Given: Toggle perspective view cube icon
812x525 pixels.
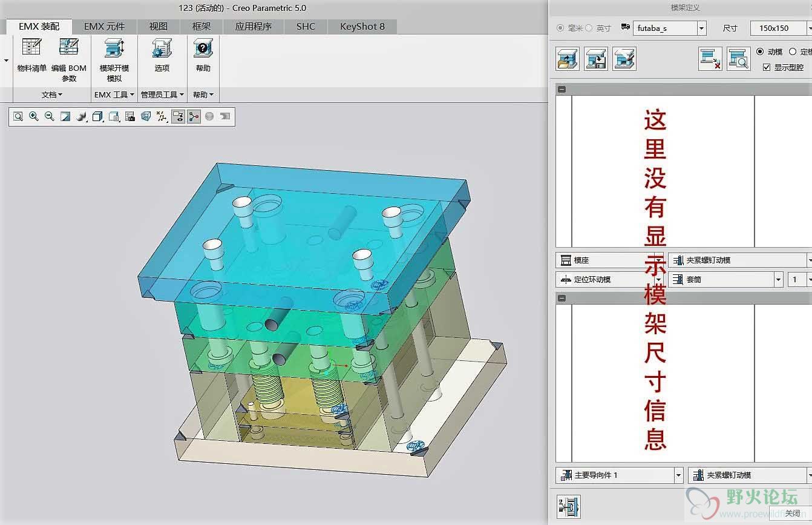Looking at the screenshot, I should [146, 116].
